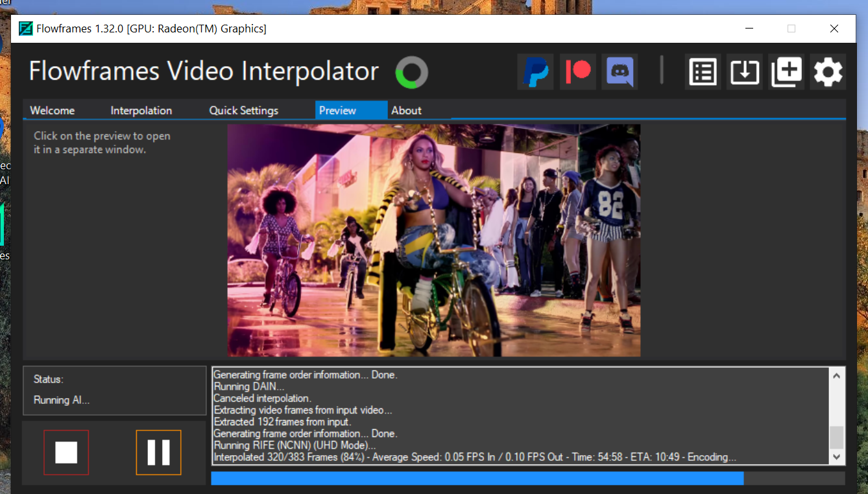Screen dimensions: 868x494
Task: Stop the interpolation with square button
Action: (x=66, y=453)
